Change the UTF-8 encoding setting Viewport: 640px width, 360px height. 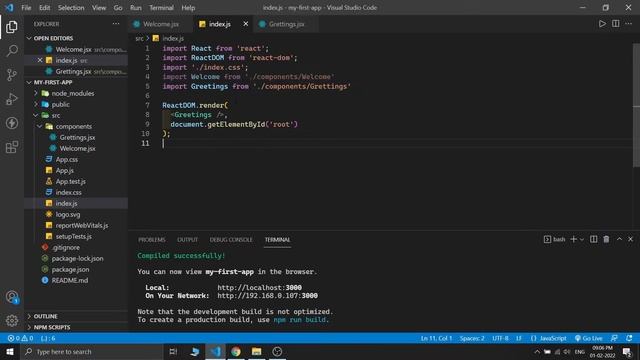click(500, 338)
